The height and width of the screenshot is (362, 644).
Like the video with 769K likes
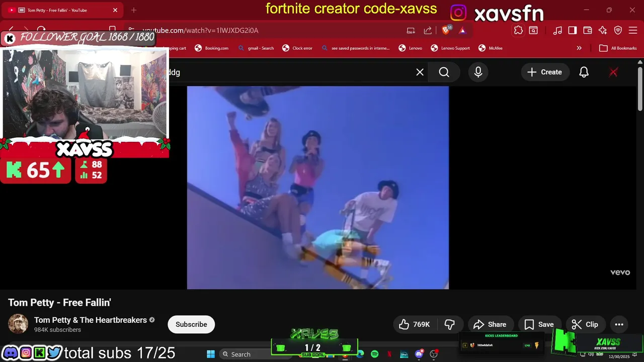415,324
